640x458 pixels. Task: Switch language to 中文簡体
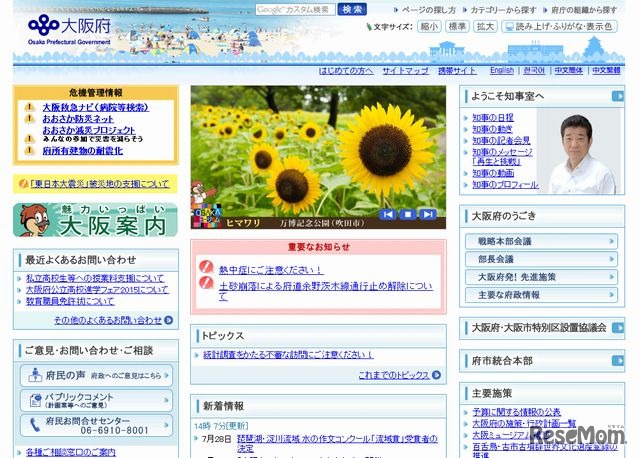tap(569, 70)
